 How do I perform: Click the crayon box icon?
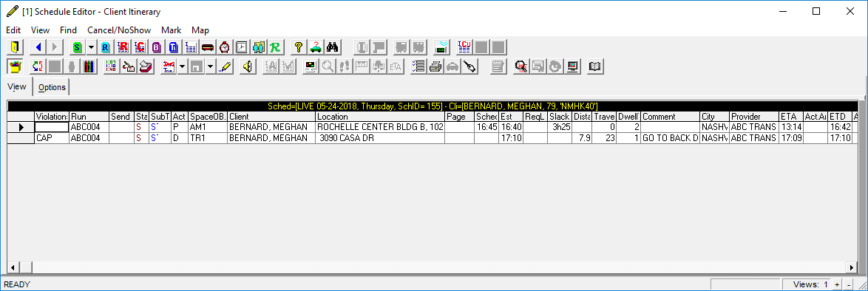(x=15, y=66)
